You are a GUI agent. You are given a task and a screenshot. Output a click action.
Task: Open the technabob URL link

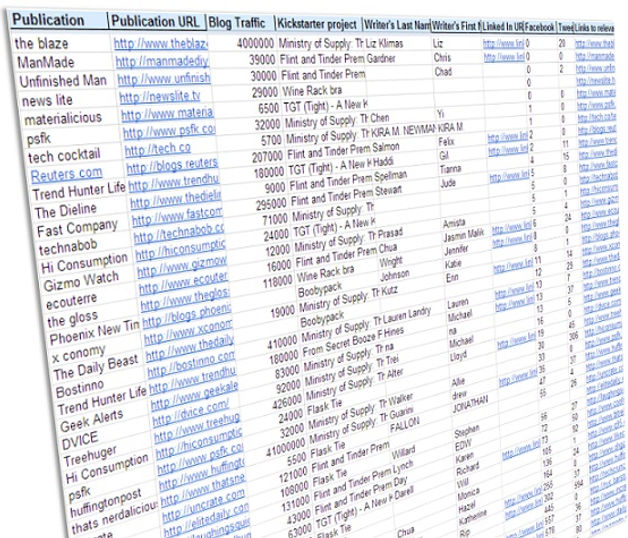(x=179, y=233)
